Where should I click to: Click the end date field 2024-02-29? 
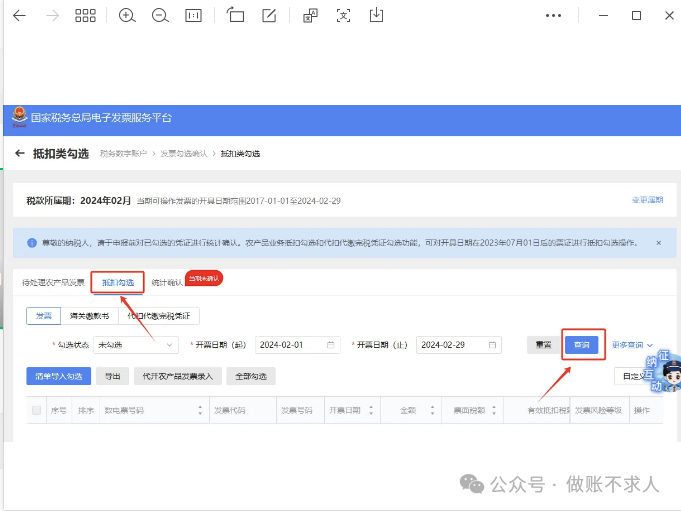pos(459,345)
